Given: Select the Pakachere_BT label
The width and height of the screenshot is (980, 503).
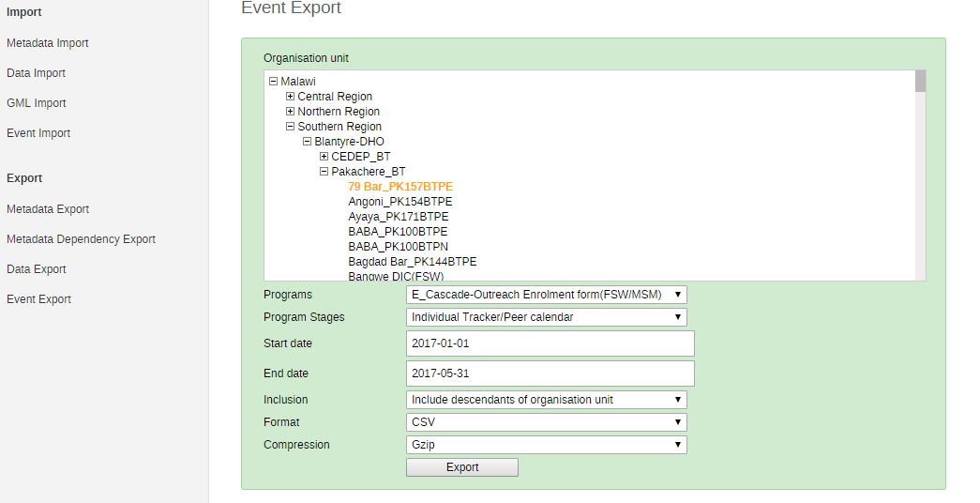Looking at the screenshot, I should (369, 172).
